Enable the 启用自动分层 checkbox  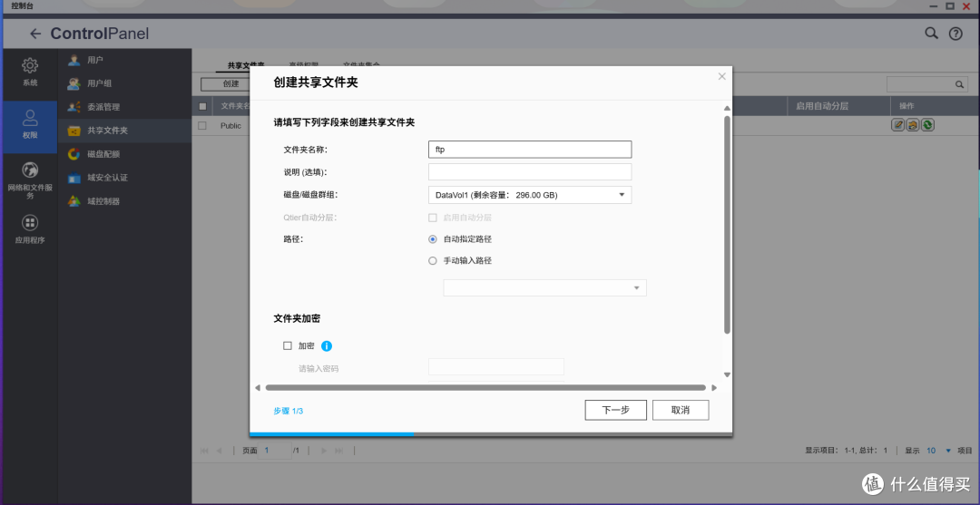pos(433,218)
